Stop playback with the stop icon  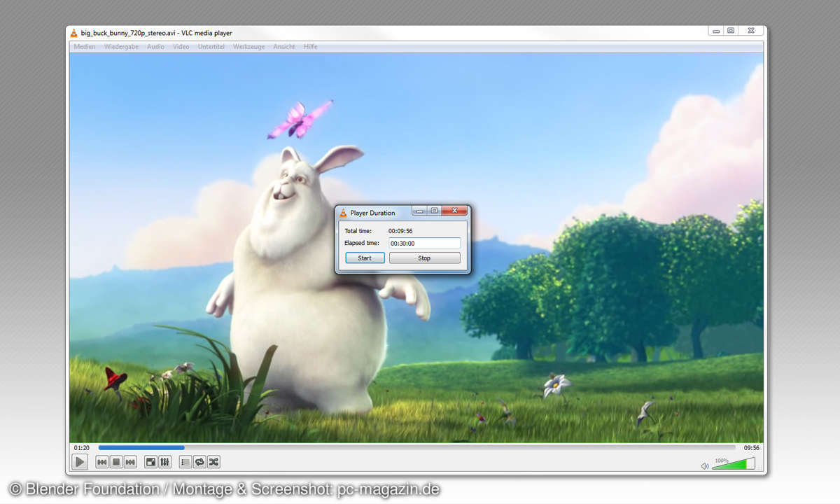click(x=116, y=462)
